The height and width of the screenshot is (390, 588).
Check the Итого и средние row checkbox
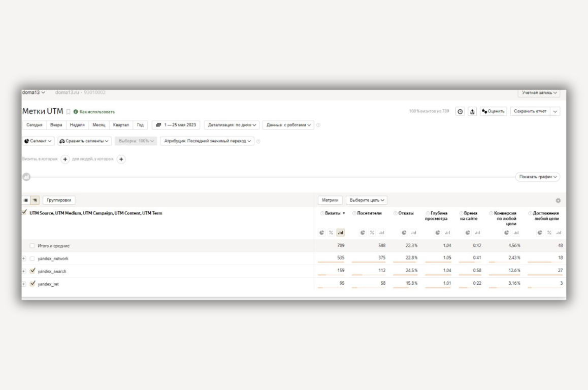tap(32, 246)
